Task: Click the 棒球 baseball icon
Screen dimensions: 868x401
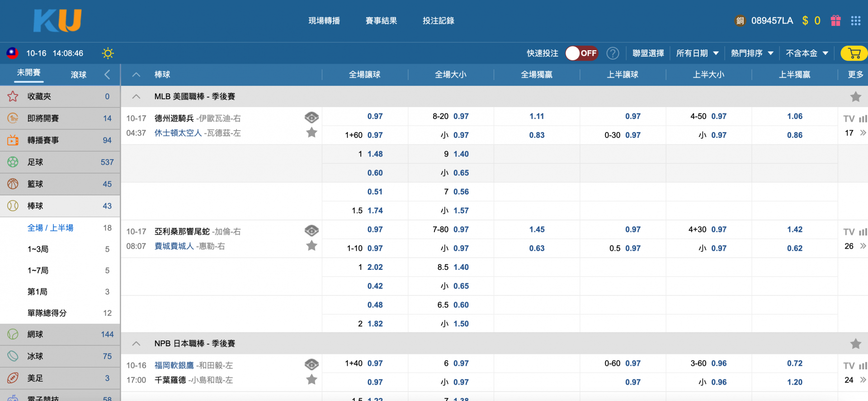Action: click(x=13, y=206)
